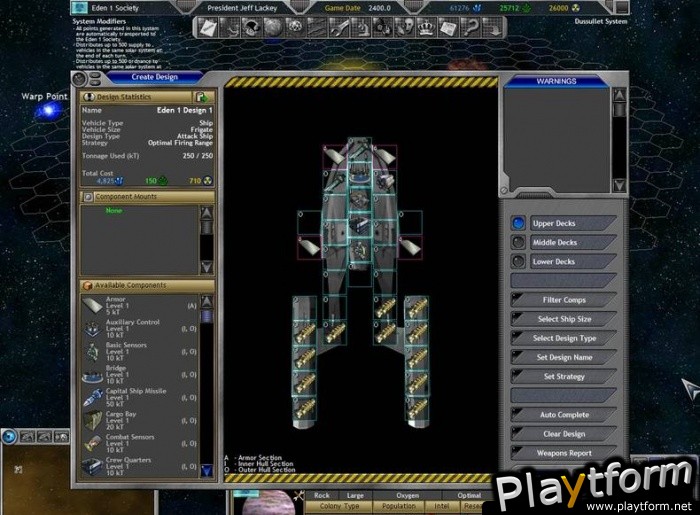
Task: Click the Auto Complete button
Action: tap(564, 415)
